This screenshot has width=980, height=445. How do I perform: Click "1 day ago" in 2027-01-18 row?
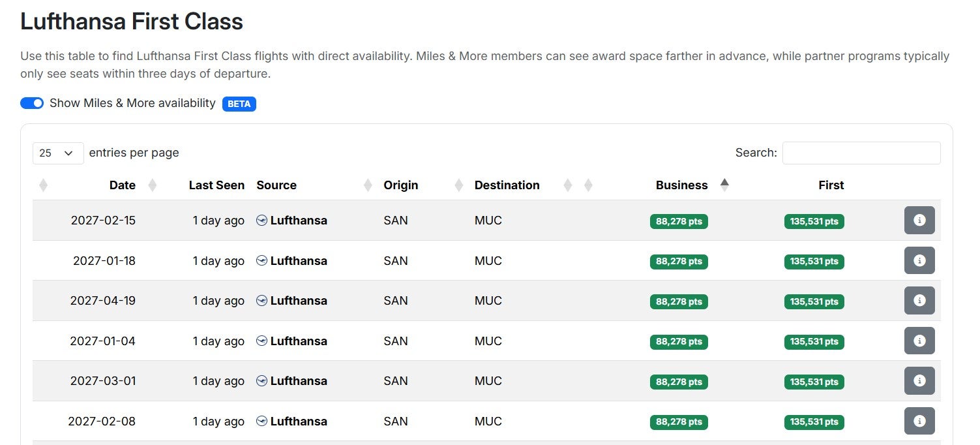(x=218, y=261)
